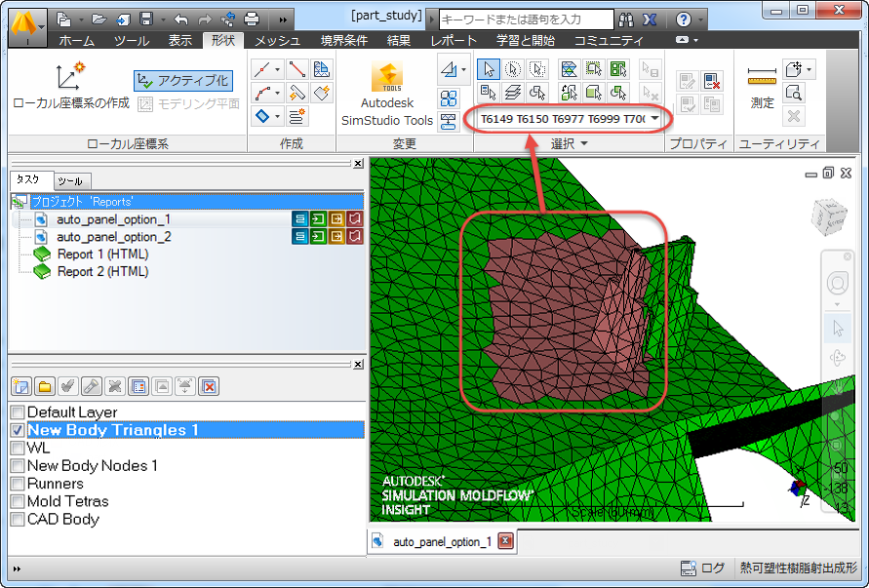Open the 境界条件 ribbon tab
Screen dimensions: 869x588
(x=344, y=40)
